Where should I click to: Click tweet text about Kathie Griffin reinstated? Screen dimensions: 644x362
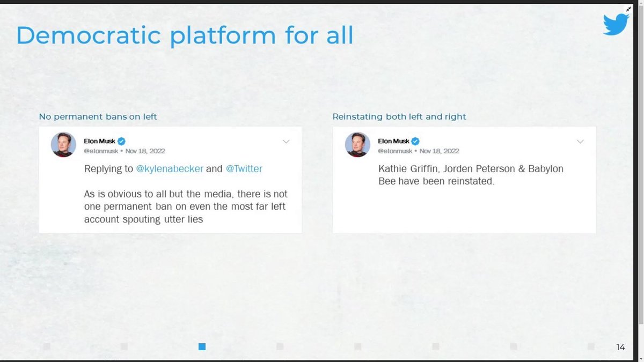[x=471, y=175]
